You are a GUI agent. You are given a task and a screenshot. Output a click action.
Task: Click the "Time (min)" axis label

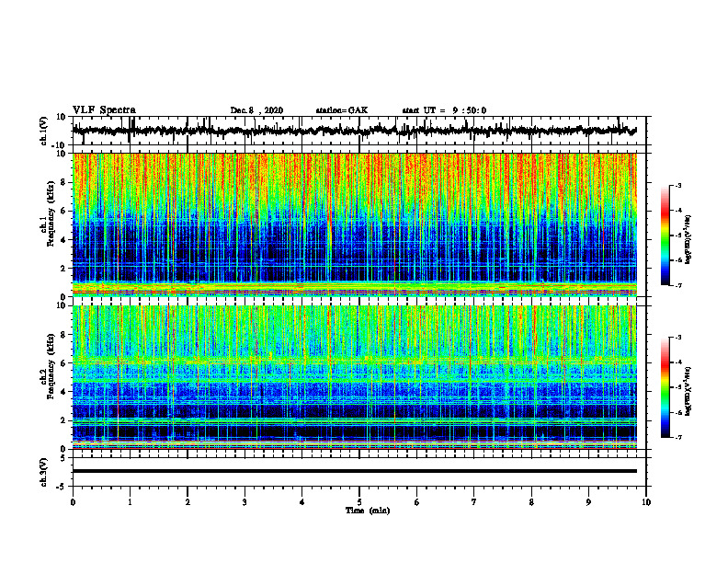pos(368,511)
